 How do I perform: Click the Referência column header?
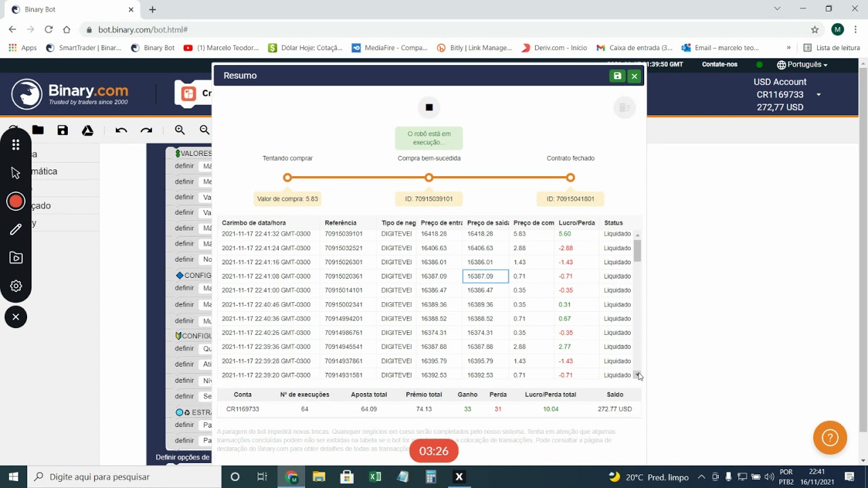tap(340, 223)
